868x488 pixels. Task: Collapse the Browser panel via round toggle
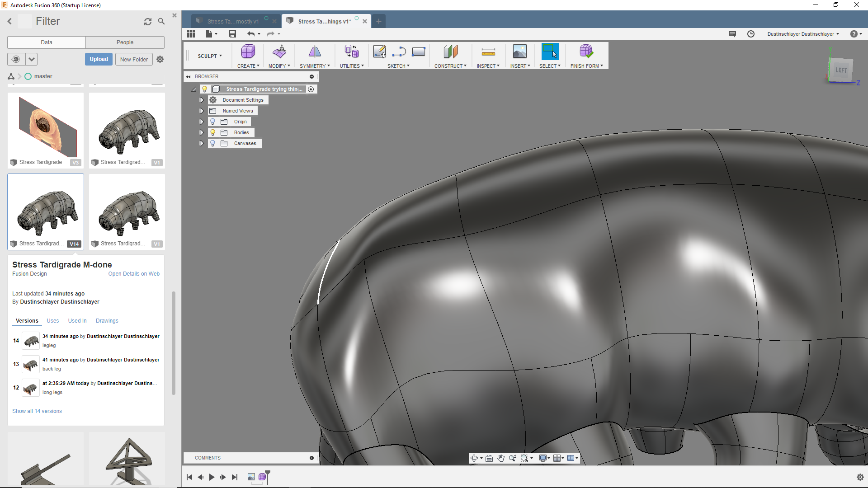click(311, 77)
